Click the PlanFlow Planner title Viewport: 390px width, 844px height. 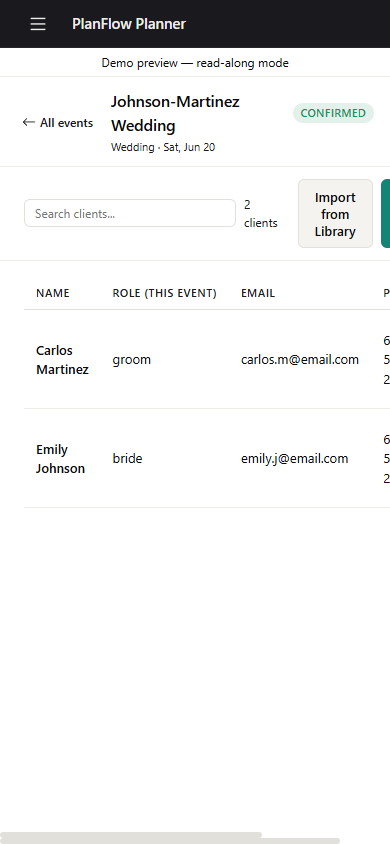pos(129,24)
